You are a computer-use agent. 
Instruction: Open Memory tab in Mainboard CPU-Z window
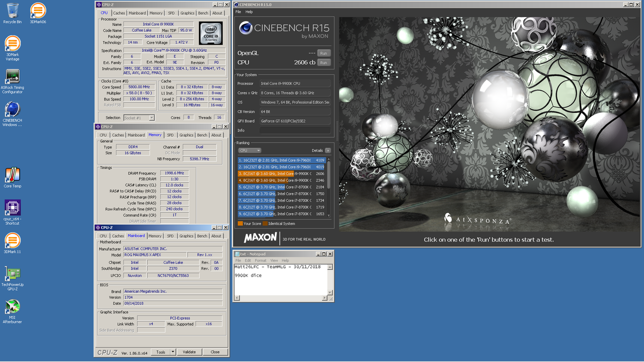click(155, 236)
